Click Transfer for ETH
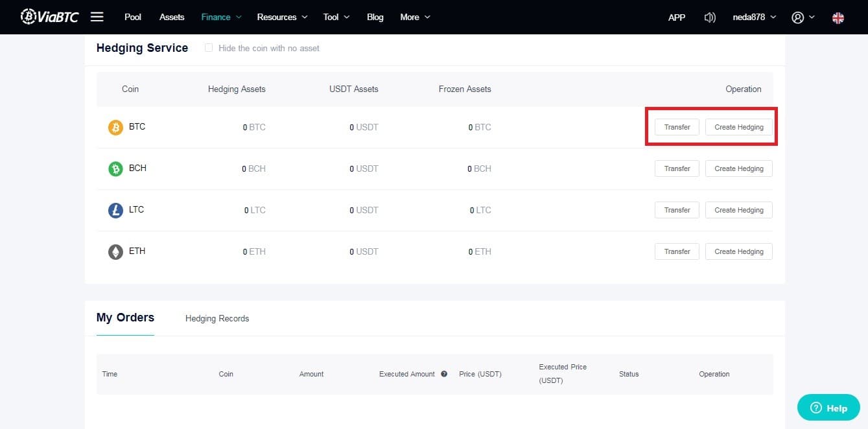Screen dimensions: 868x429 pyautogui.click(x=677, y=251)
